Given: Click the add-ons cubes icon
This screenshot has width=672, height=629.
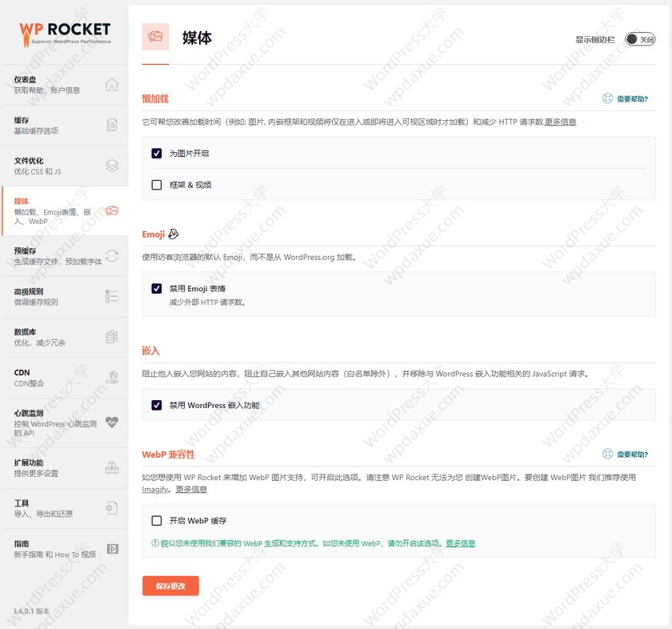Looking at the screenshot, I should (112, 467).
